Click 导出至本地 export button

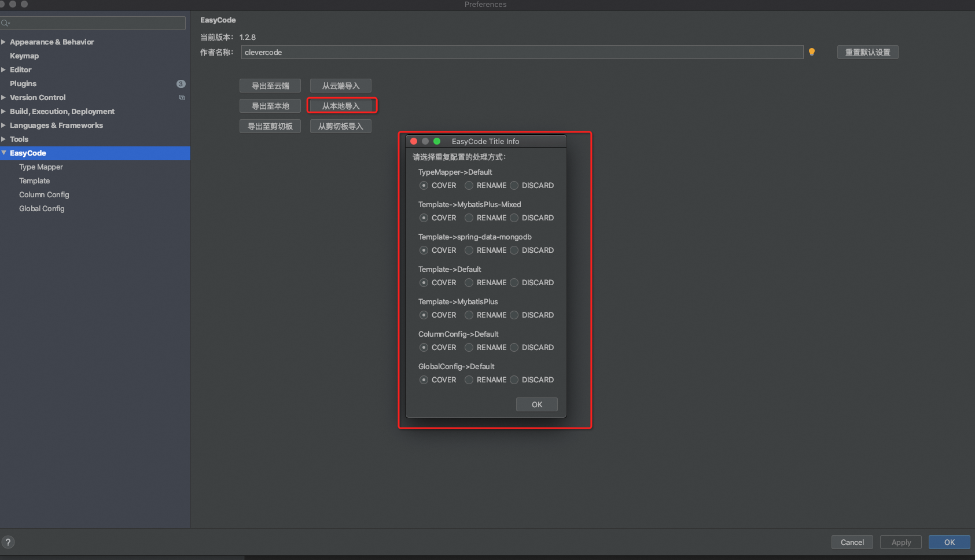270,106
